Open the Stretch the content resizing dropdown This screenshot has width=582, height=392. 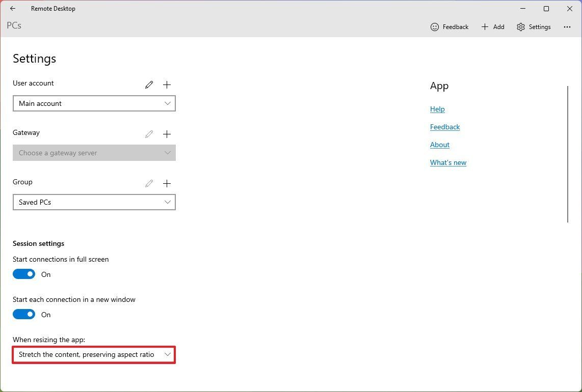click(x=94, y=354)
